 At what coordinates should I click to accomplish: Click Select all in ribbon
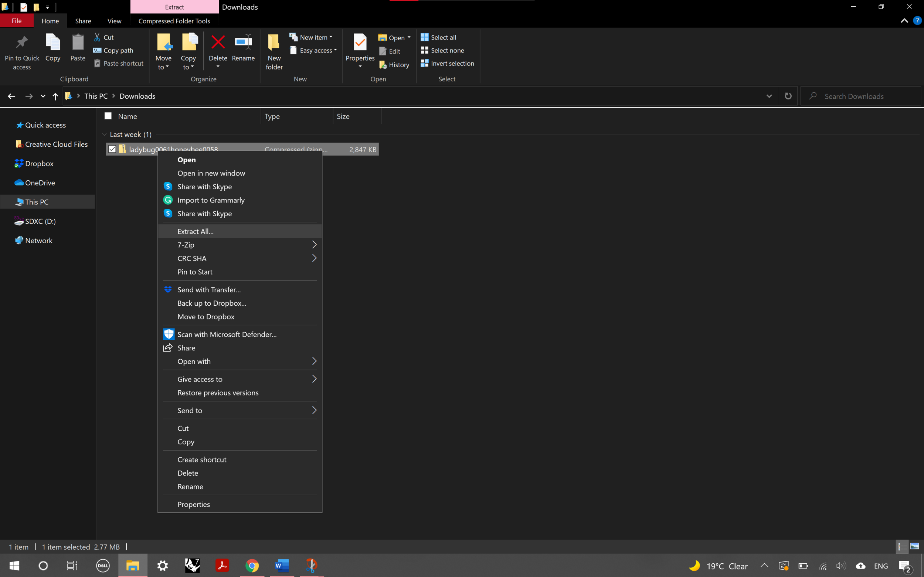[x=438, y=37]
